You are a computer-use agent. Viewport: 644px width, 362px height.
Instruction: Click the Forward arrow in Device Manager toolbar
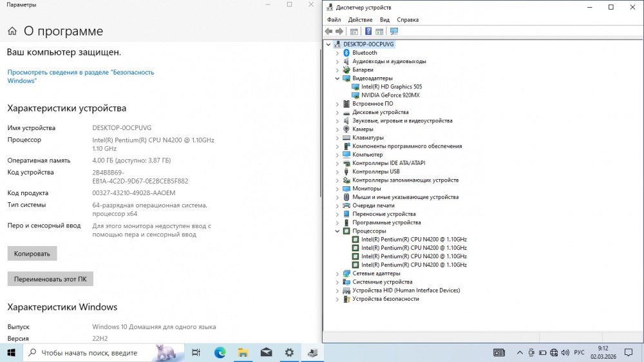(x=339, y=31)
